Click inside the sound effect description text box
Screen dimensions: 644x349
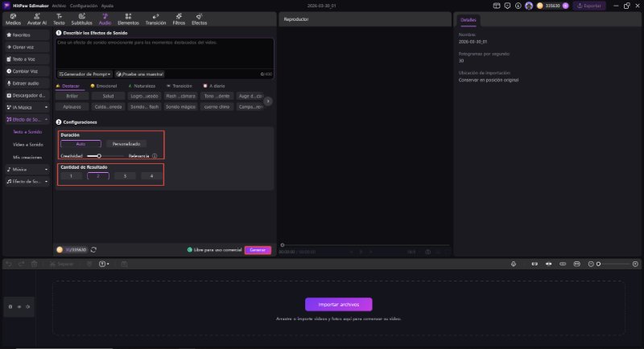(165, 53)
